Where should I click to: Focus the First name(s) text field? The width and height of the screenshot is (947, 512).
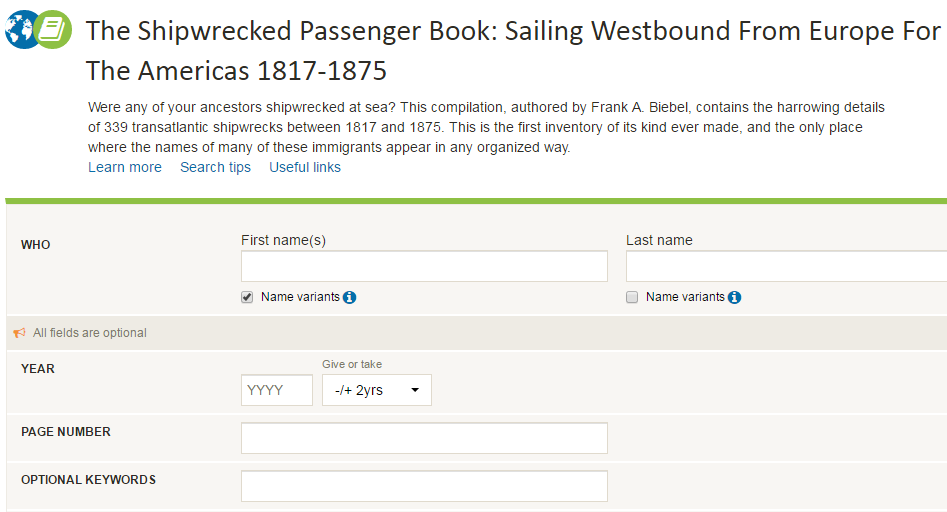click(x=424, y=266)
